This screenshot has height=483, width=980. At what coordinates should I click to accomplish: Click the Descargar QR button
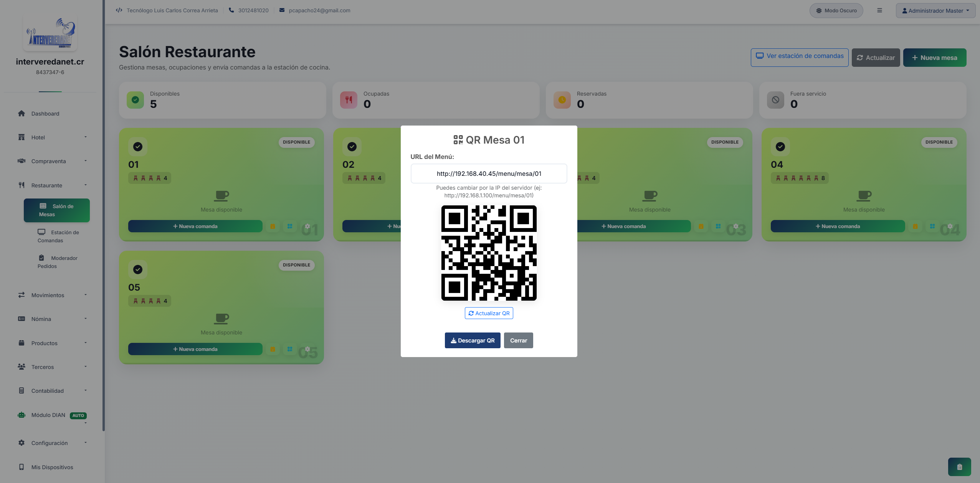(473, 341)
